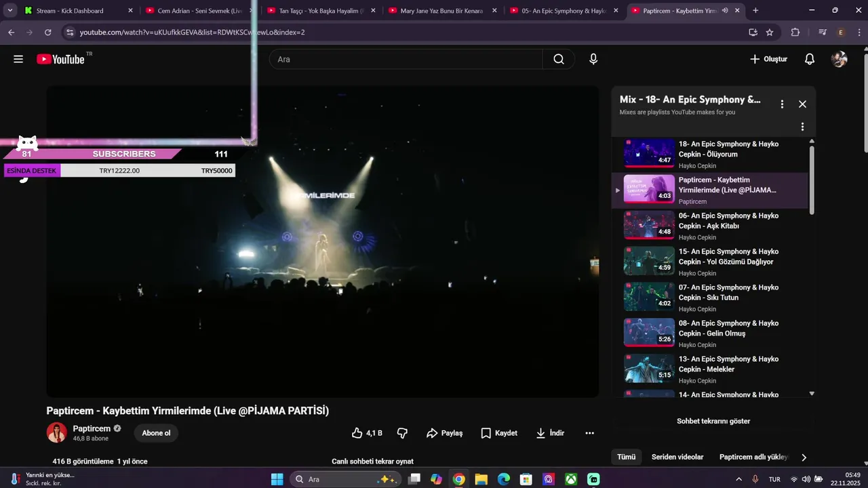
Task: Bookmark page with star icon
Action: coord(770,32)
